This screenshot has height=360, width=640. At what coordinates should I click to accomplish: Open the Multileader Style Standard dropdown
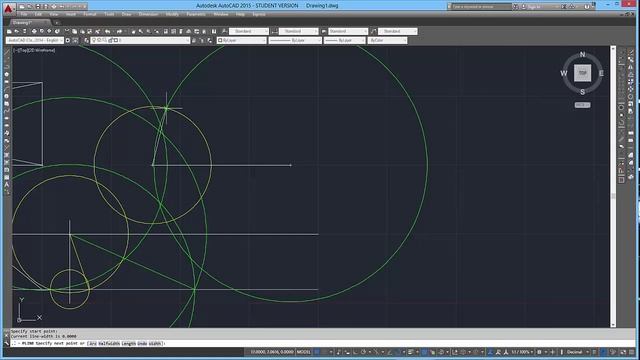[x=398, y=31]
